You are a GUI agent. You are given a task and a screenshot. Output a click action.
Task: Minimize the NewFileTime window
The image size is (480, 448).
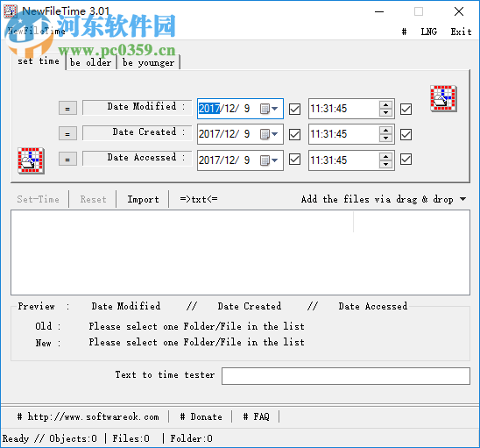coord(379,11)
